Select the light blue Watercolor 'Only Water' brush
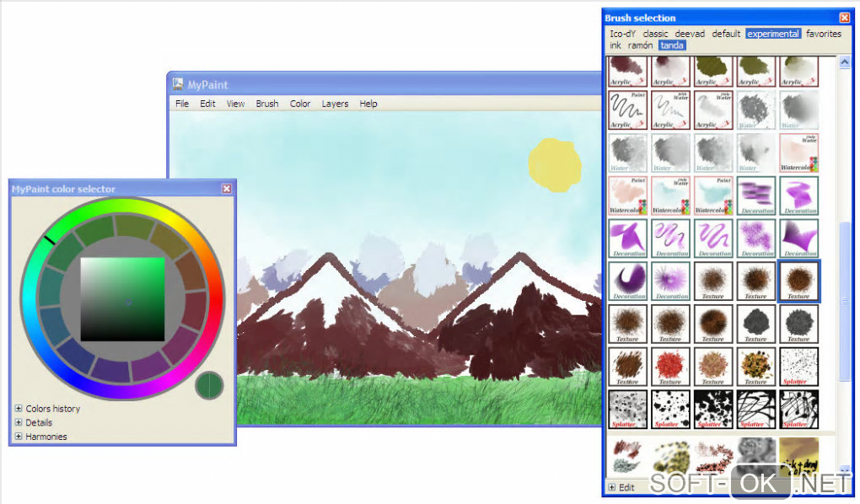 (670, 196)
